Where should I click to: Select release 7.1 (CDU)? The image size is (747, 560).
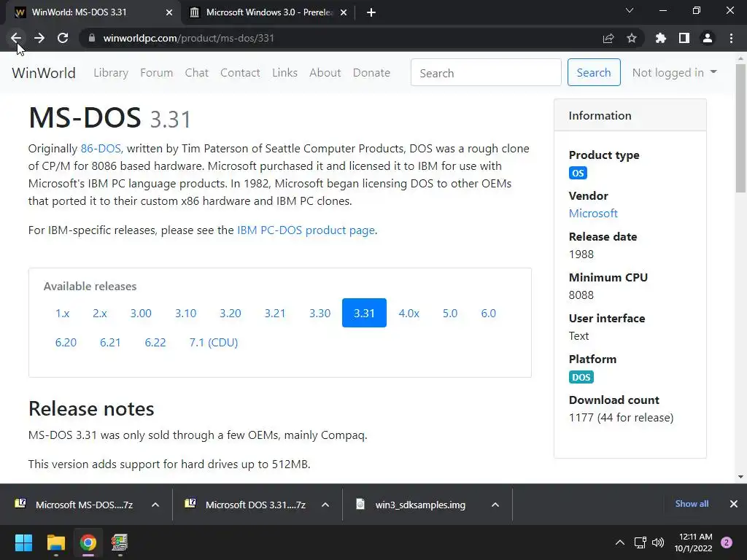[x=214, y=343]
